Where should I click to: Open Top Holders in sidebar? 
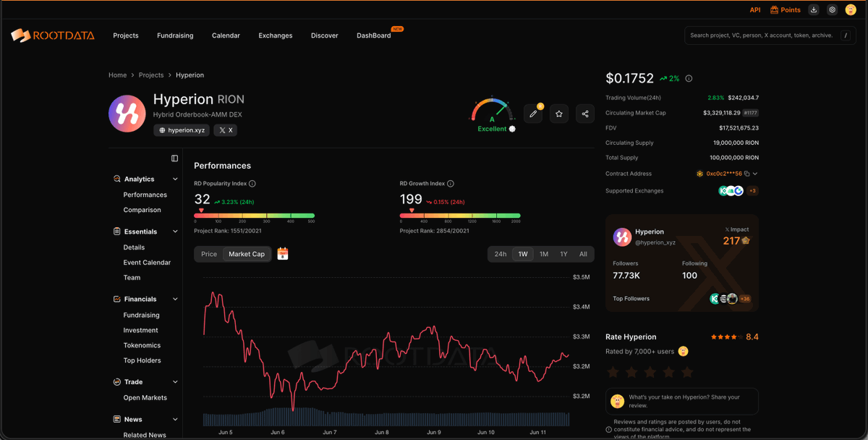point(142,360)
